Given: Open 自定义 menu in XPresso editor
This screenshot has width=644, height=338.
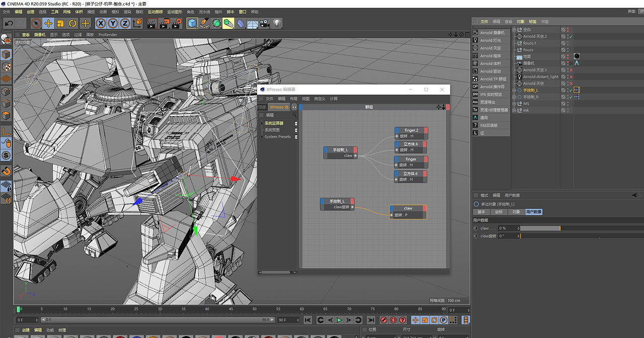Looking at the screenshot, I should (319, 99).
